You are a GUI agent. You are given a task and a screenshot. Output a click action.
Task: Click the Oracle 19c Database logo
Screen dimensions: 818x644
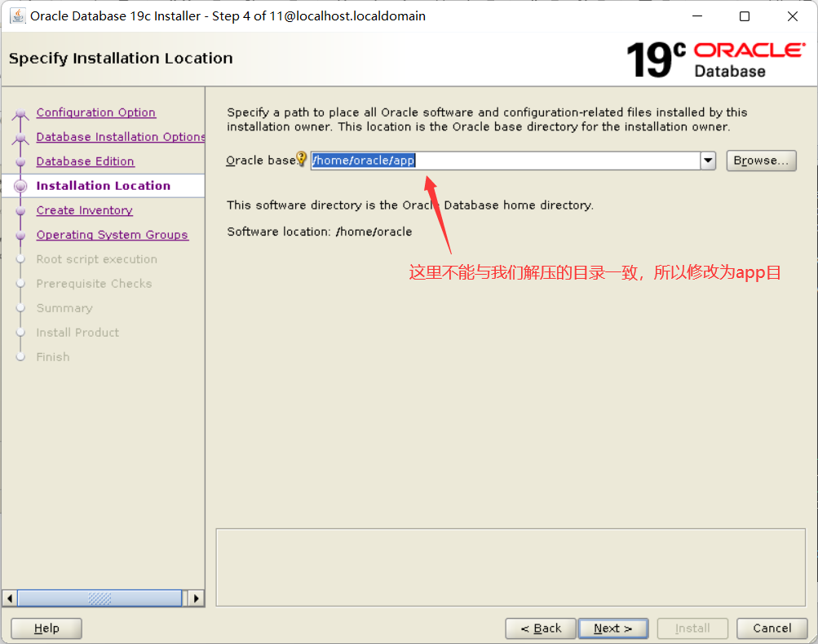tap(716, 60)
